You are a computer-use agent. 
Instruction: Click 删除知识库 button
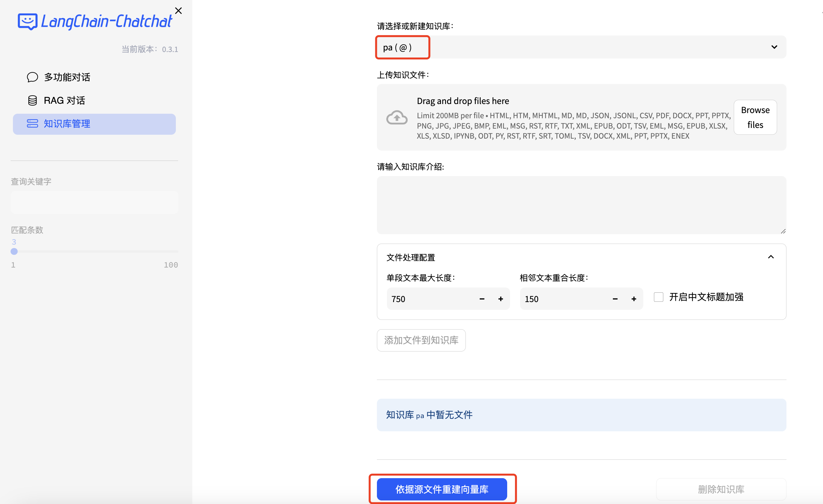pos(721,489)
